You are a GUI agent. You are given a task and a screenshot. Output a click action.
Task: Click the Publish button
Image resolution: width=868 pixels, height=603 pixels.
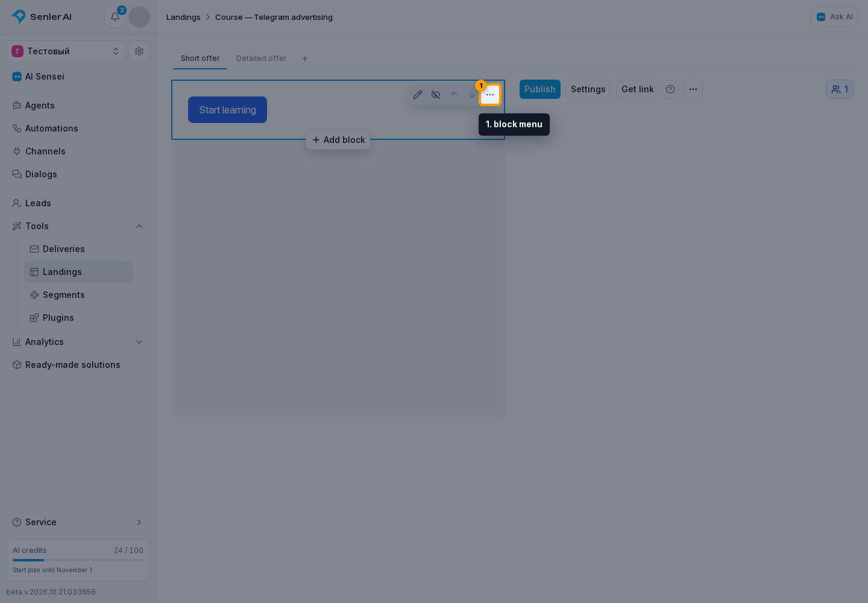tap(540, 89)
